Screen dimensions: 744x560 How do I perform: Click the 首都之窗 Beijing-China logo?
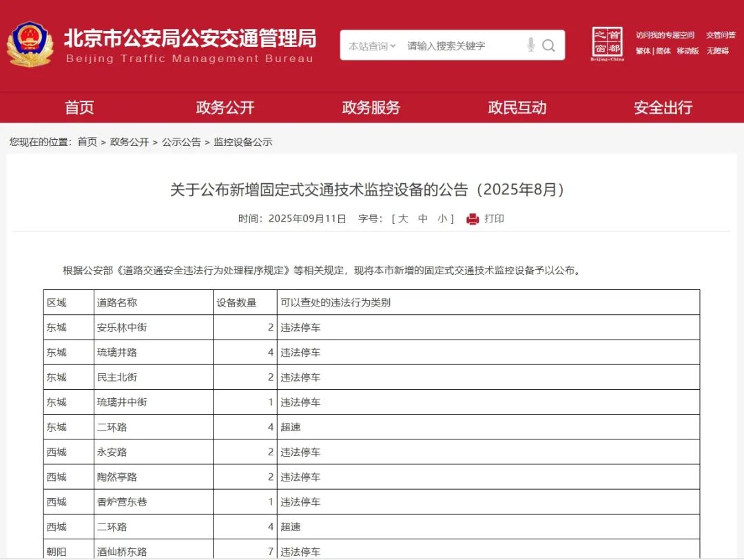[x=607, y=44]
